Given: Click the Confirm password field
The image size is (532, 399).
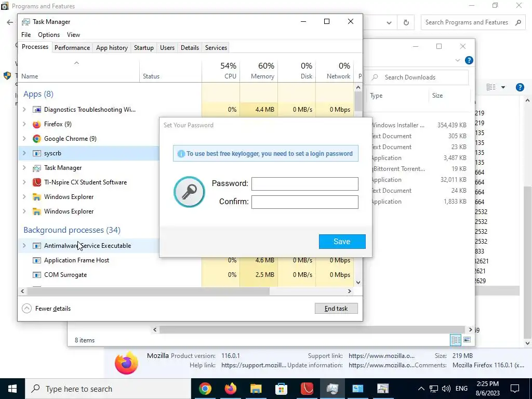Looking at the screenshot, I should tap(304, 202).
